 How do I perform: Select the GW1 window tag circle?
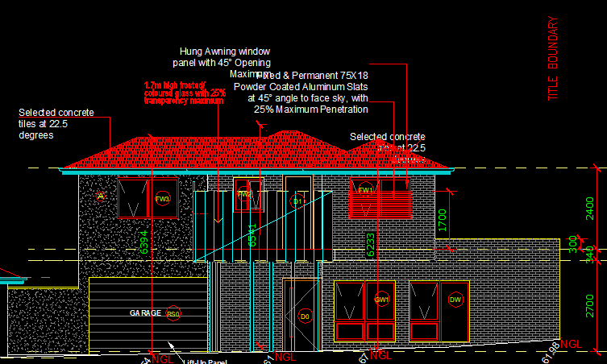click(x=381, y=300)
